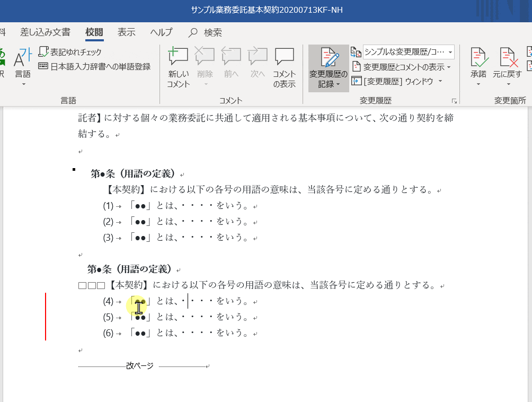Expand the 言語 dropdown arrow

[23, 84]
